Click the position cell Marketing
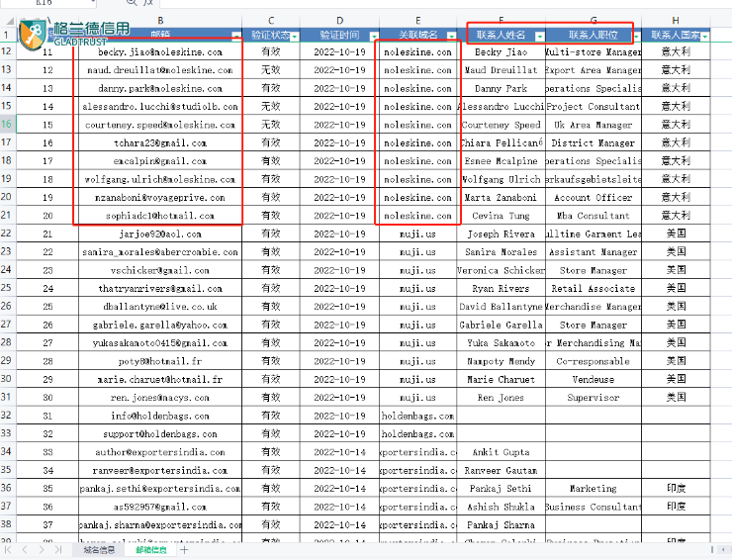The image size is (732, 560). 593,489
